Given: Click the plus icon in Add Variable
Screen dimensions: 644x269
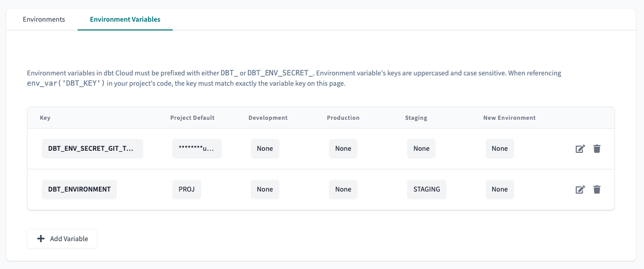Looking at the screenshot, I should click(x=41, y=239).
